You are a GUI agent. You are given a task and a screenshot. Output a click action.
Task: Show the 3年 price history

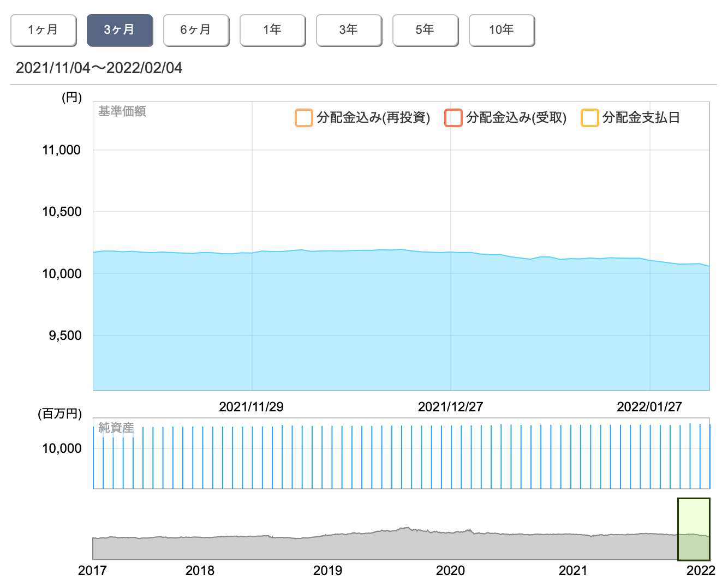pos(349,30)
